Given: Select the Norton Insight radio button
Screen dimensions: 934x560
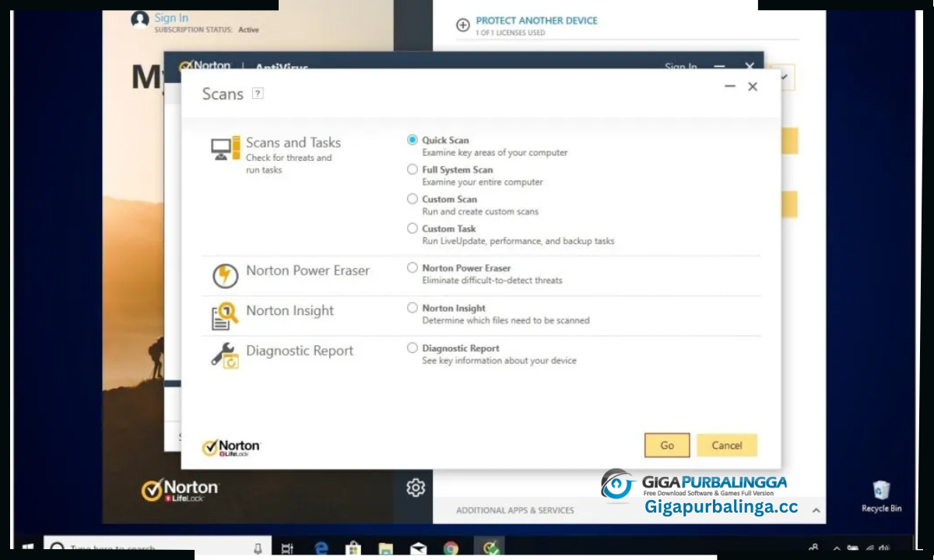Looking at the screenshot, I should pyautogui.click(x=413, y=308).
